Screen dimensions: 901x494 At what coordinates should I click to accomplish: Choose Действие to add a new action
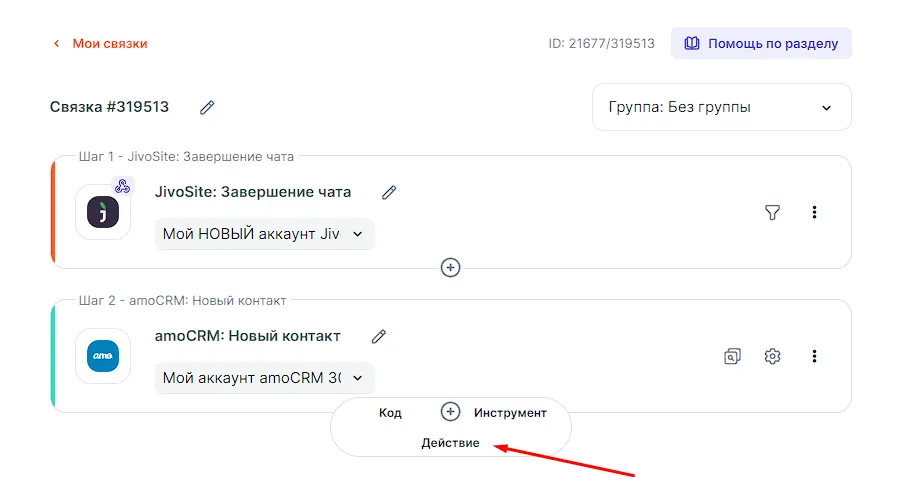pyautogui.click(x=450, y=442)
